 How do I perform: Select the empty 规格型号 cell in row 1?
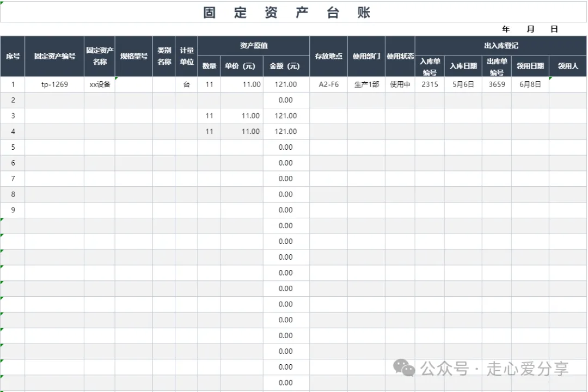[x=134, y=84]
